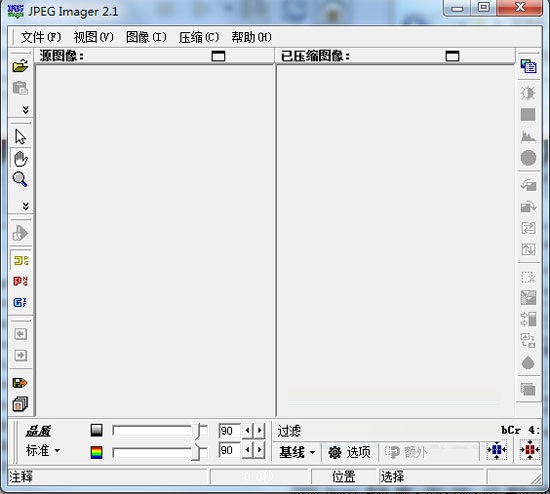Open the 帮助(H) menu

(x=251, y=37)
